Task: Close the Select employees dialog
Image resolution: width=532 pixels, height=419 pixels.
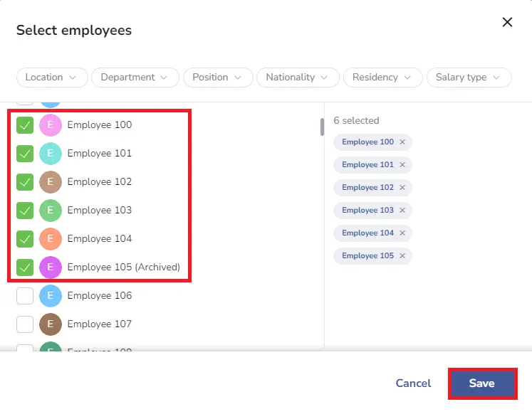Action: coord(507,22)
